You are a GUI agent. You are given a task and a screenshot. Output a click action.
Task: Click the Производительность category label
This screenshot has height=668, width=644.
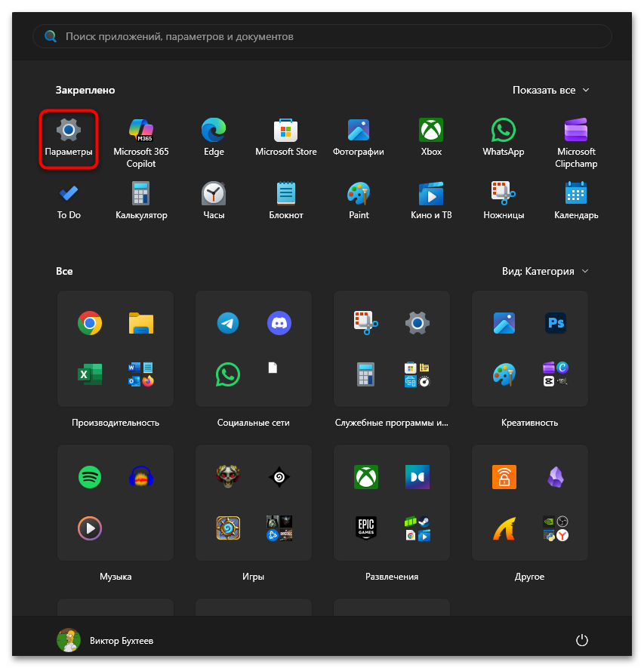click(x=116, y=423)
